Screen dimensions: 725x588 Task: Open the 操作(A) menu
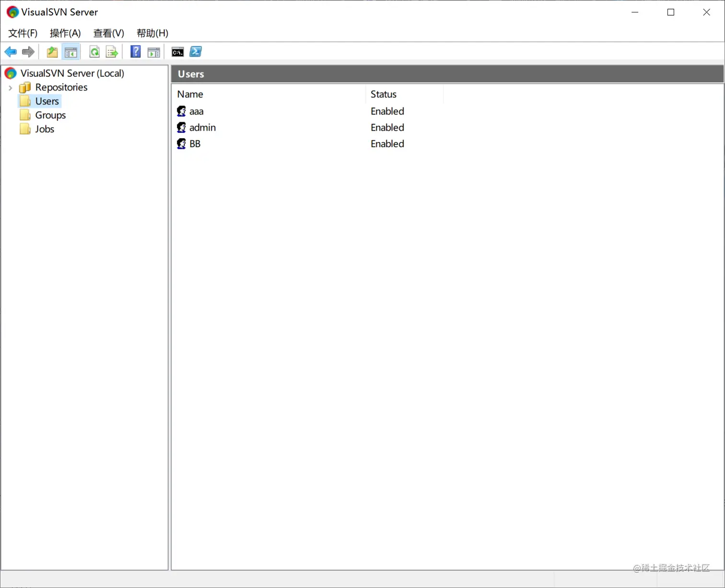pyautogui.click(x=65, y=33)
